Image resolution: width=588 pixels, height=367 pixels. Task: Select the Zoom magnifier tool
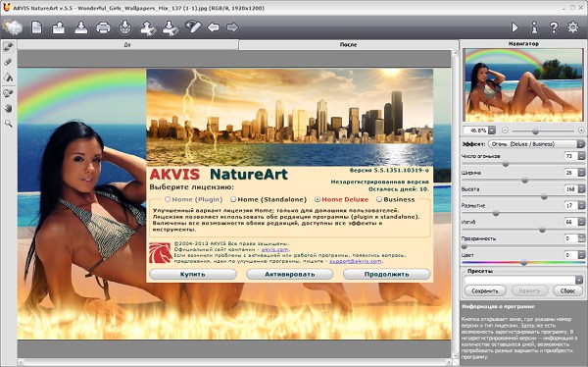[x=8, y=124]
